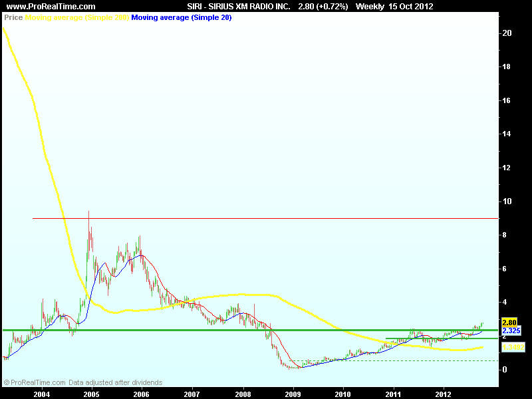Select the dashed green horizontal line near 0.5
Image resolution: width=532 pixels, height=399 pixels.
click(395, 360)
